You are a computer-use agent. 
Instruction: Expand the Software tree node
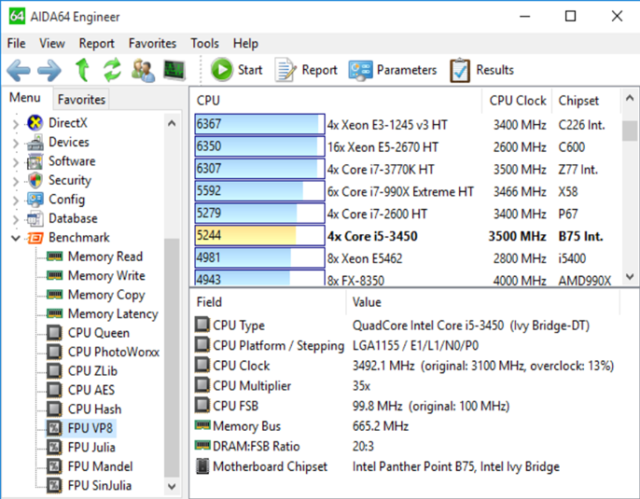[16, 162]
